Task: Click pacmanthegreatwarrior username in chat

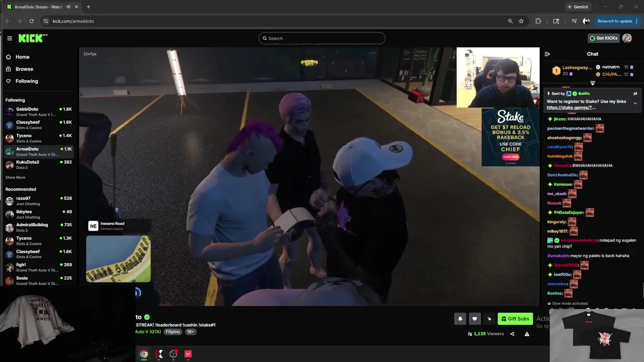Action: click(x=571, y=129)
